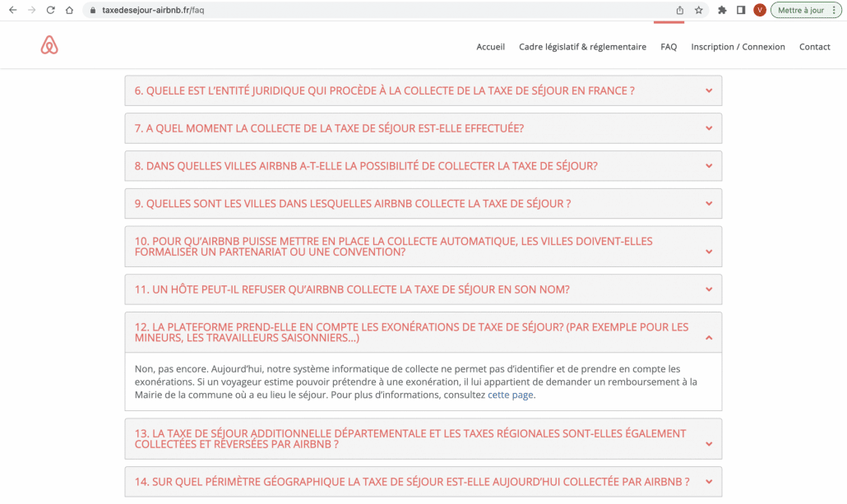Click question 12 title about exonérations

click(x=412, y=332)
